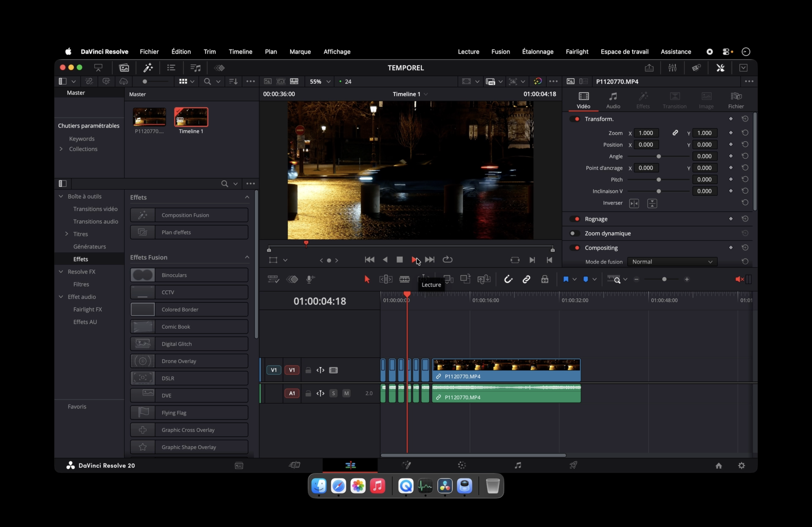Lock the V1 video track
812x527 pixels.
tap(308, 370)
